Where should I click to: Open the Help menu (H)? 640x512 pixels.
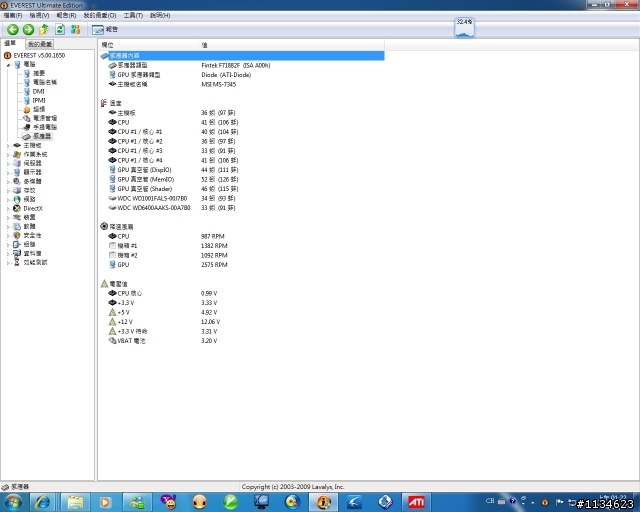click(160, 16)
